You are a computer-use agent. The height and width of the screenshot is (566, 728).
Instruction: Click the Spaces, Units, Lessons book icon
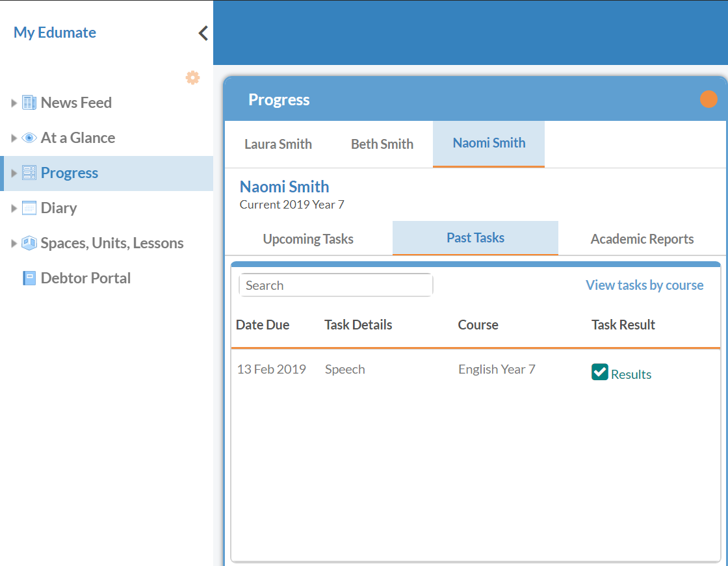[x=29, y=243]
